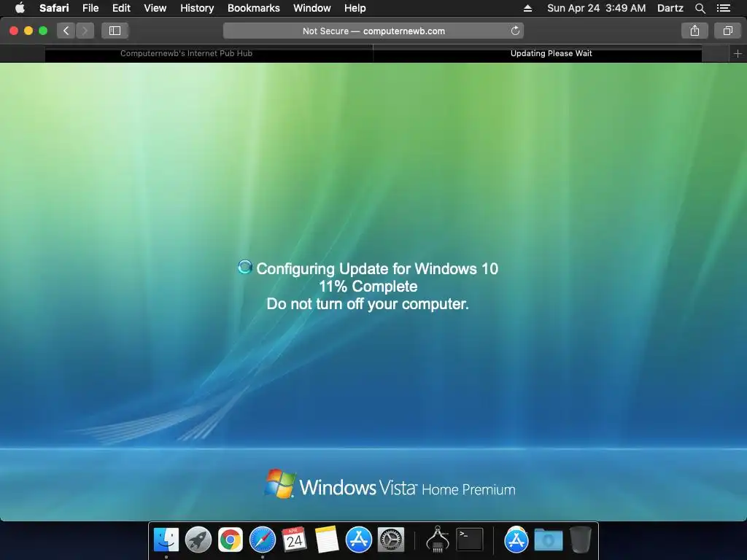The height and width of the screenshot is (560, 747).
Task: Toggle the Safari sidebar
Action: click(x=115, y=31)
